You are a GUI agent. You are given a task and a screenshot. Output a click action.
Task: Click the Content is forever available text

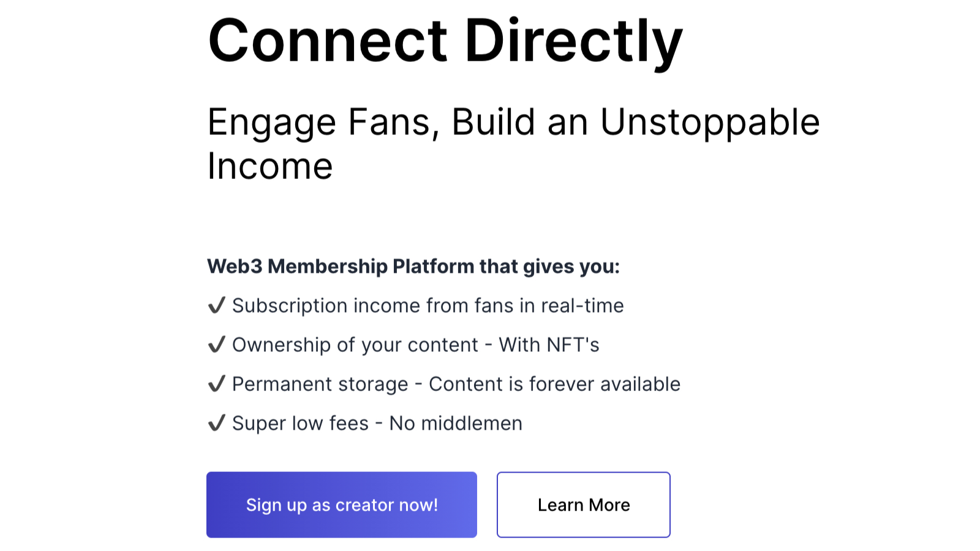[554, 384]
